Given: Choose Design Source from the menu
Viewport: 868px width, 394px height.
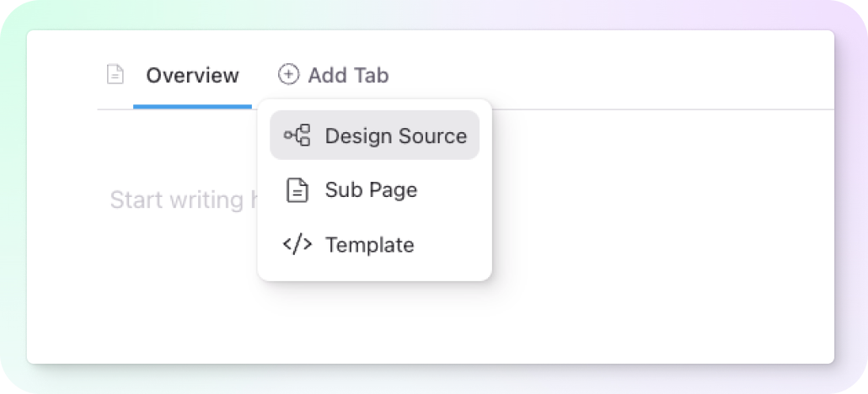Looking at the screenshot, I should point(375,135).
